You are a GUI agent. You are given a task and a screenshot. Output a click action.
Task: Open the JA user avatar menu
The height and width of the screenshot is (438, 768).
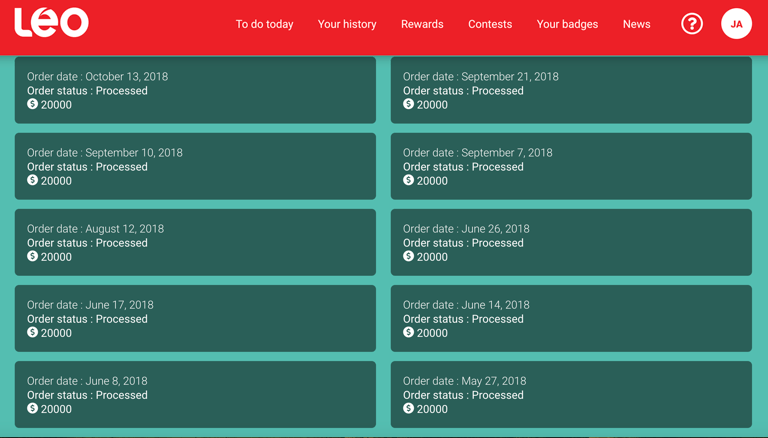click(736, 24)
